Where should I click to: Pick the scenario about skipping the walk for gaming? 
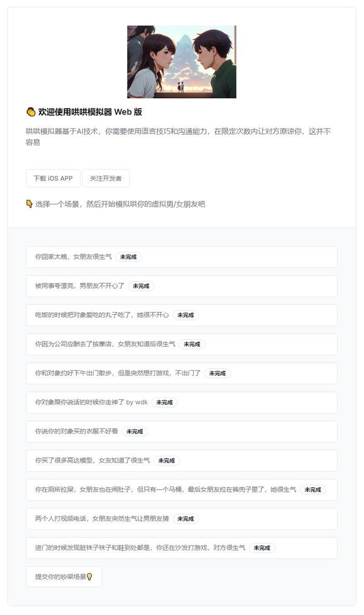(x=182, y=374)
